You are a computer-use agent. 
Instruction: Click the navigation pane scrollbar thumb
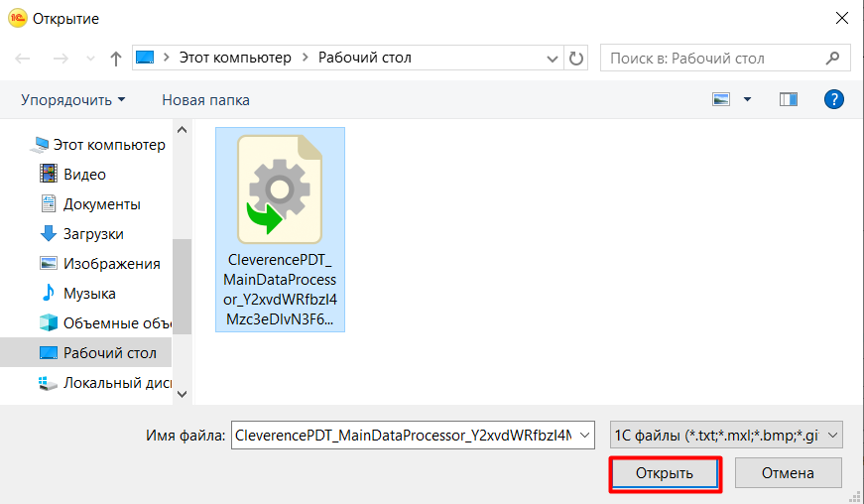click(x=182, y=287)
